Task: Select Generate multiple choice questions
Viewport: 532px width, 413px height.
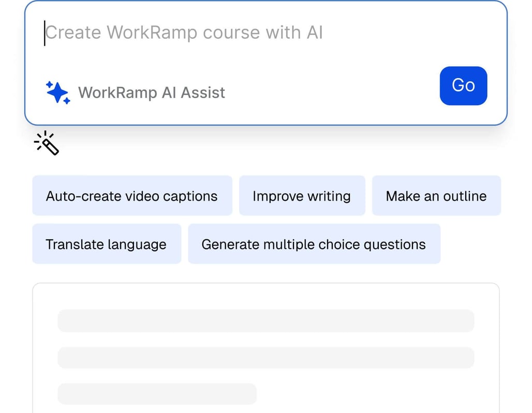Action: click(313, 244)
